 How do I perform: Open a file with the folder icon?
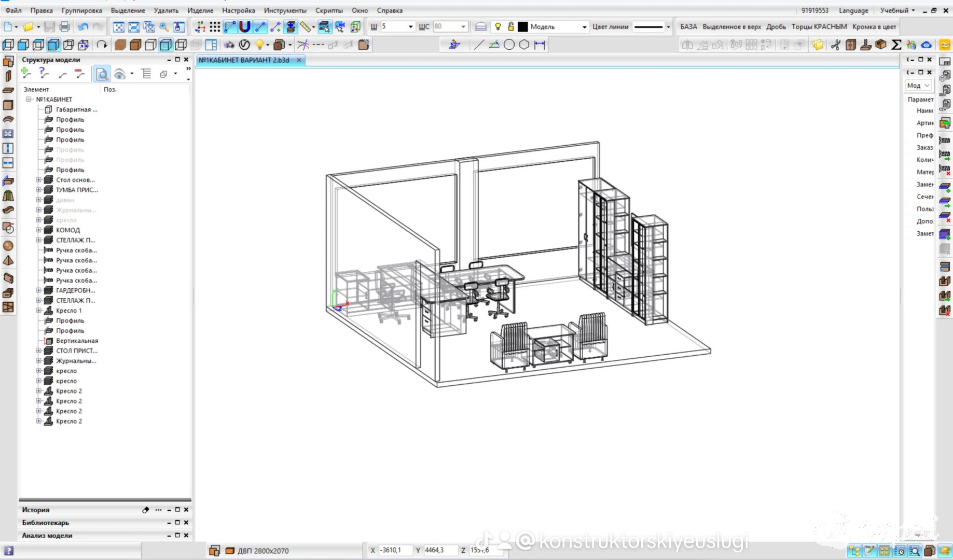tap(28, 26)
